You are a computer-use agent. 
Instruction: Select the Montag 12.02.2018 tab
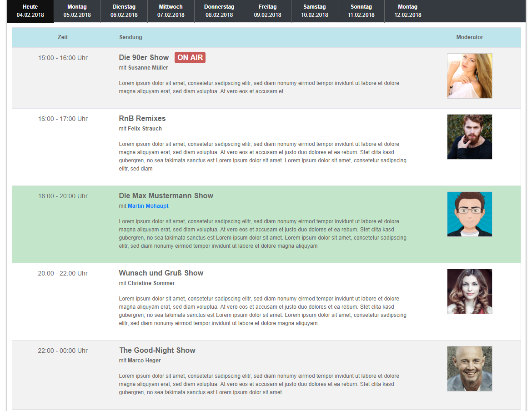coord(407,11)
